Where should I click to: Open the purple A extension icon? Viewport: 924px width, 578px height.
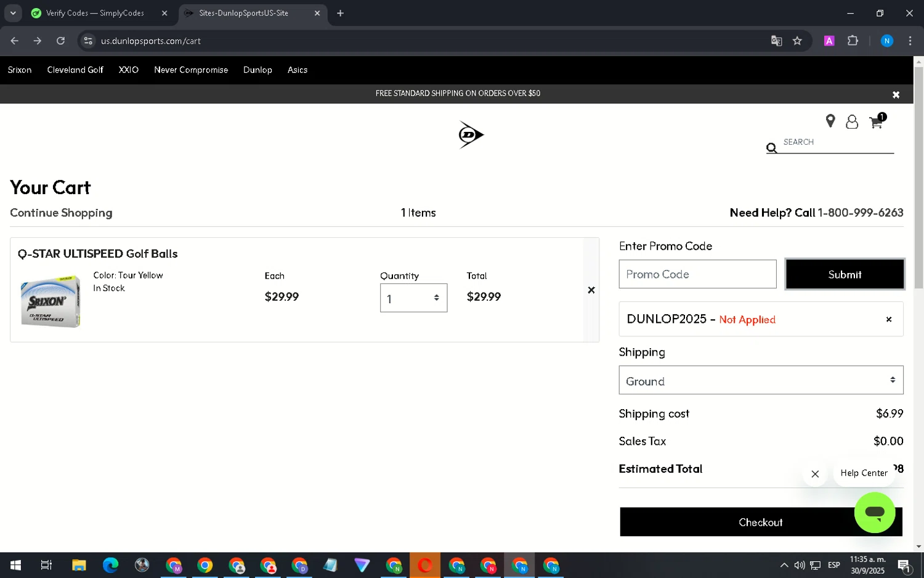tap(829, 41)
